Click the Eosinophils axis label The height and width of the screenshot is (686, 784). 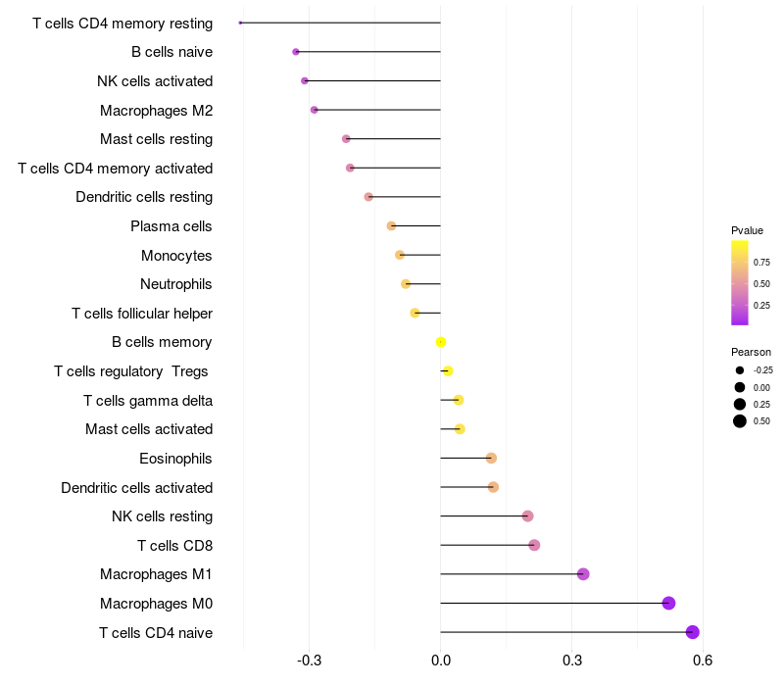(175, 459)
